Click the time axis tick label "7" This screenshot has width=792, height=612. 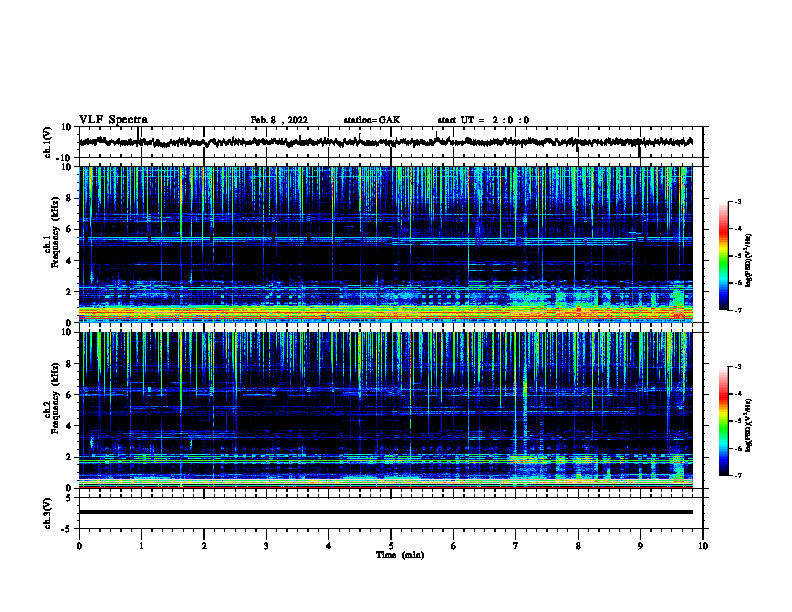point(516,546)
